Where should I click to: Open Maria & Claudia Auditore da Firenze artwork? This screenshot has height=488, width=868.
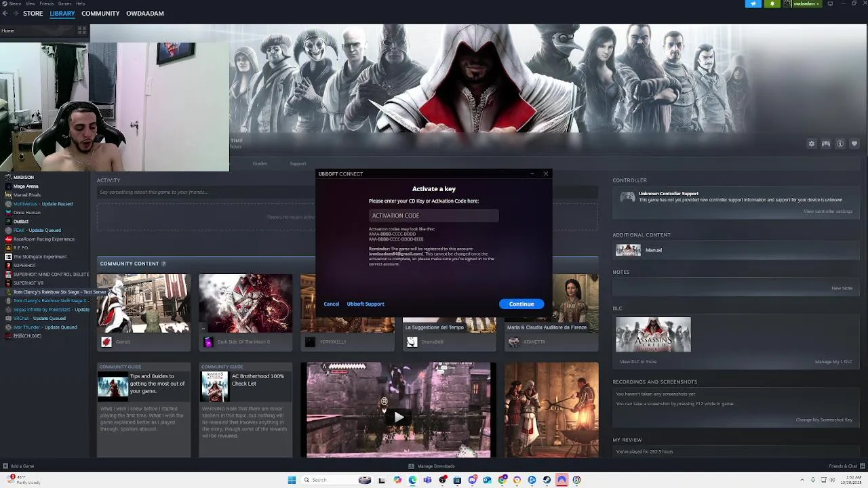tap(551, 312)
